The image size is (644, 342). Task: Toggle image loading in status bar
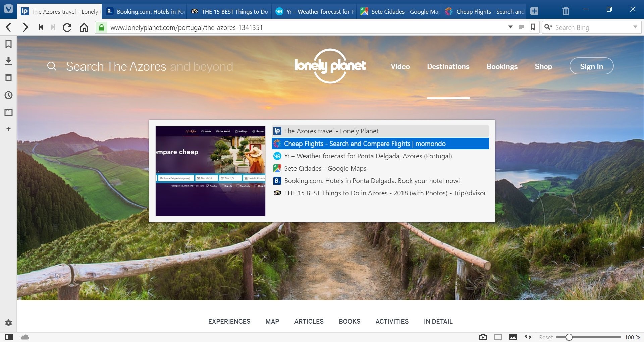(x=513, y=337)
